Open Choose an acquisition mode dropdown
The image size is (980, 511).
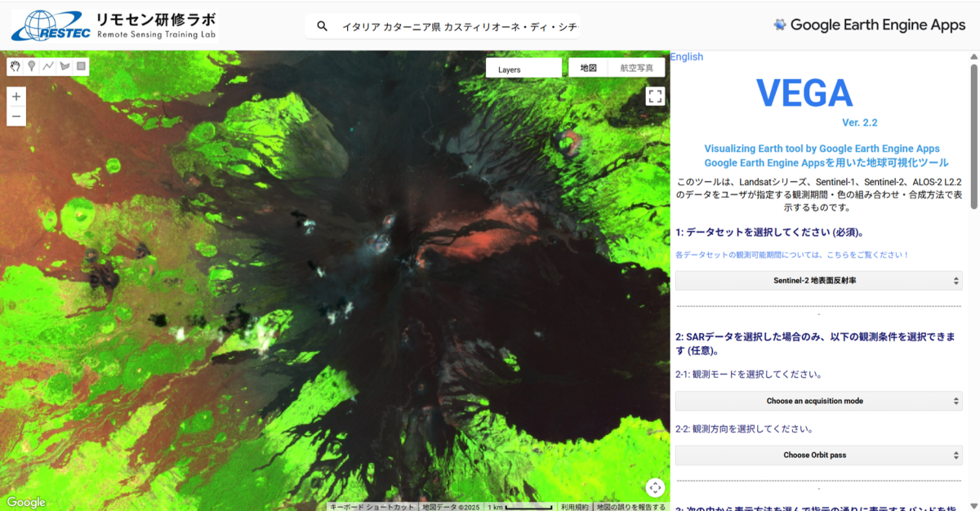coord(818,401)
